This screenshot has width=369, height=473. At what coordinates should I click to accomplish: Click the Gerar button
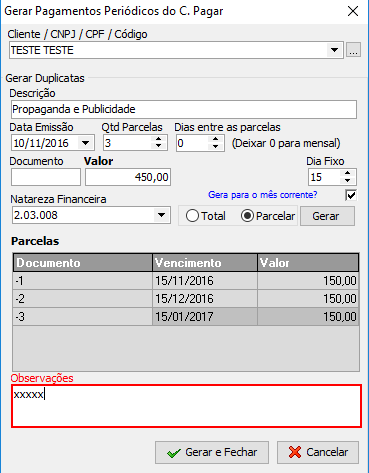(327, 216)
